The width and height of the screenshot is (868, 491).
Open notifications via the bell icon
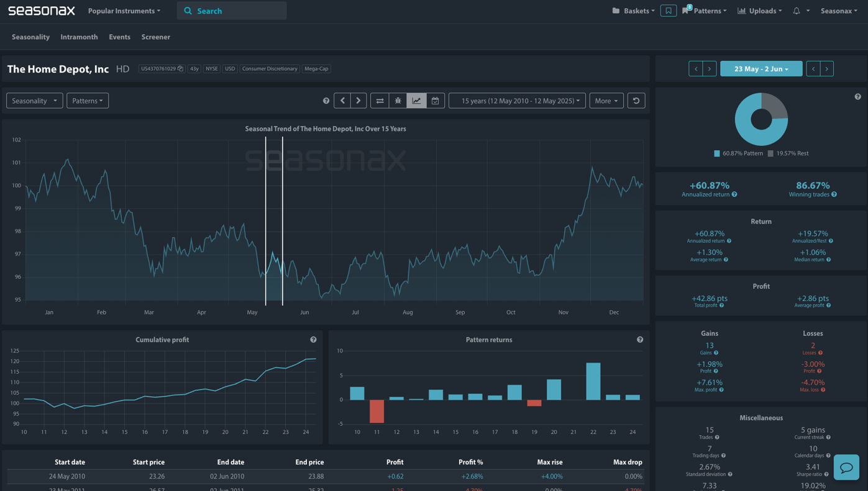796,11
